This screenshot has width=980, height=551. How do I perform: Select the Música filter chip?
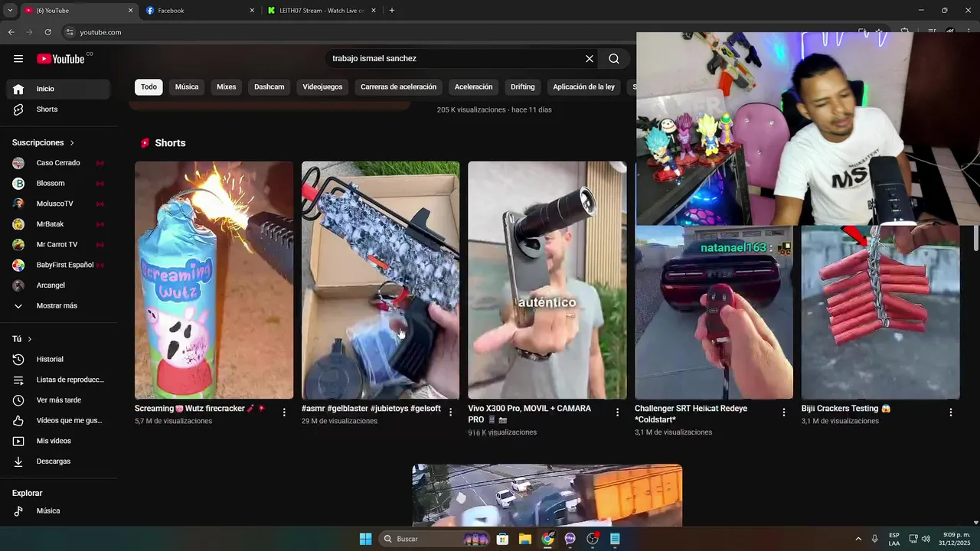coord(187,87)
